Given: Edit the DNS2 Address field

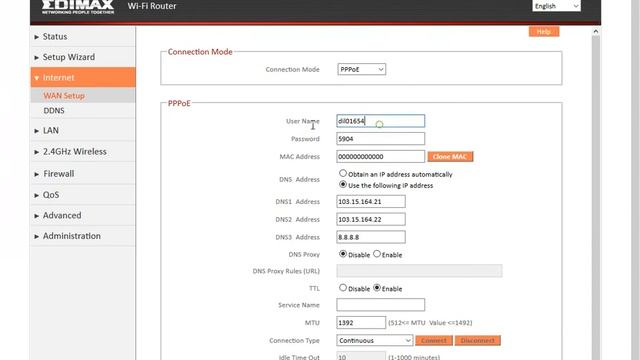Looking at the screenshot, I should point(371,219).
